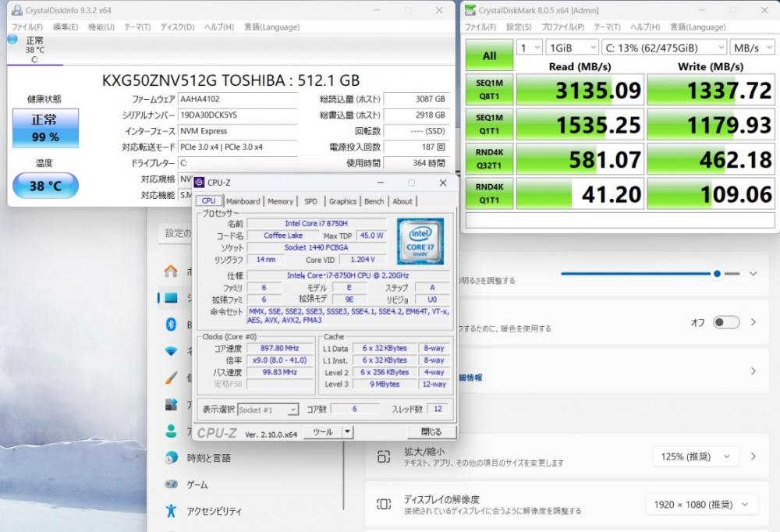Switch to the SPD tab in CPU-Z
The width and height of the screenshot is (780, 532).
click(311, 201)
